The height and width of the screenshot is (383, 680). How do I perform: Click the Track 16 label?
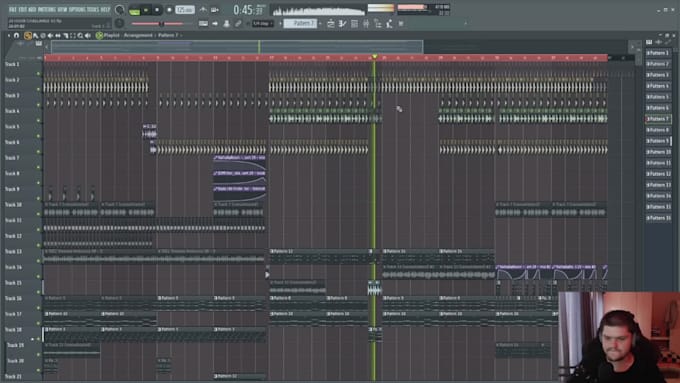point(13,298)
